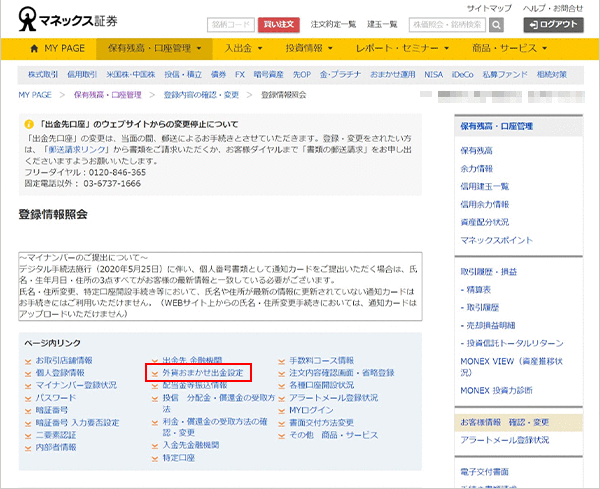This screenshot has width=600, height=489.
Task: Select おまかせ運用 in the product bar
Action: click(x=393, y=75)
